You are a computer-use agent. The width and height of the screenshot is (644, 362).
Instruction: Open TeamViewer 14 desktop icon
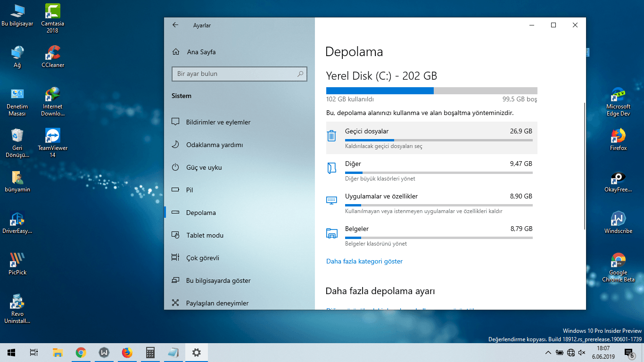[x=52, y=143]
